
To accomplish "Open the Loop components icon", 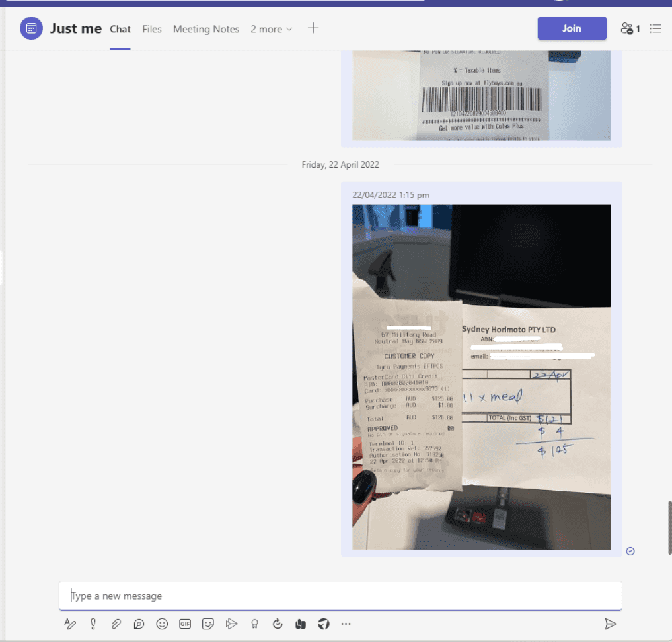I will [139, 624].
